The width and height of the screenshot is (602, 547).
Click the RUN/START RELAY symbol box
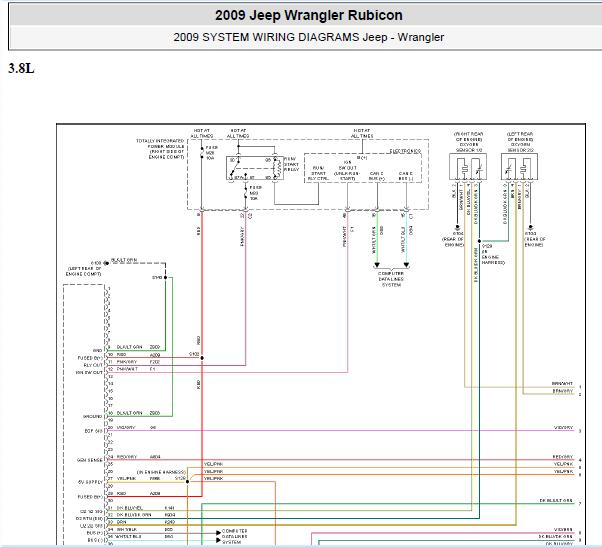pyautogui.click(x=255, y=168)
